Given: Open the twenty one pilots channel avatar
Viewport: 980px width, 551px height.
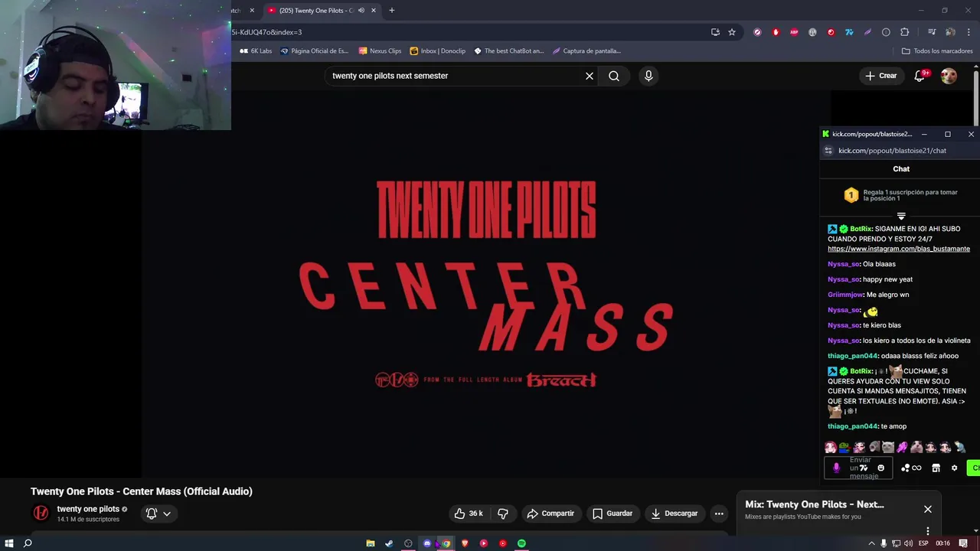Looking at the screenshot, I should (41, 514).
